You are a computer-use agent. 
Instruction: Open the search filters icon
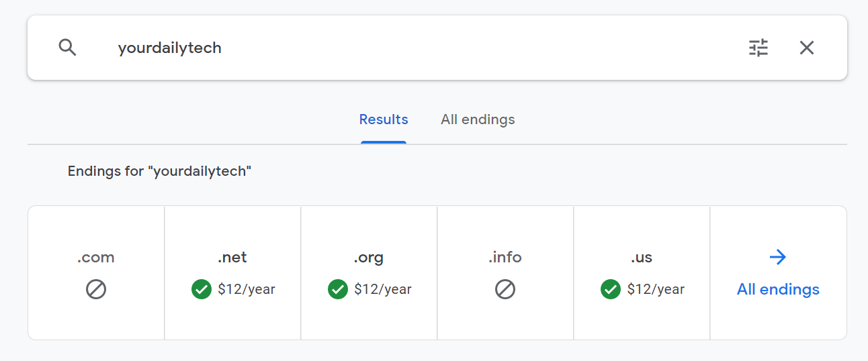758,48
